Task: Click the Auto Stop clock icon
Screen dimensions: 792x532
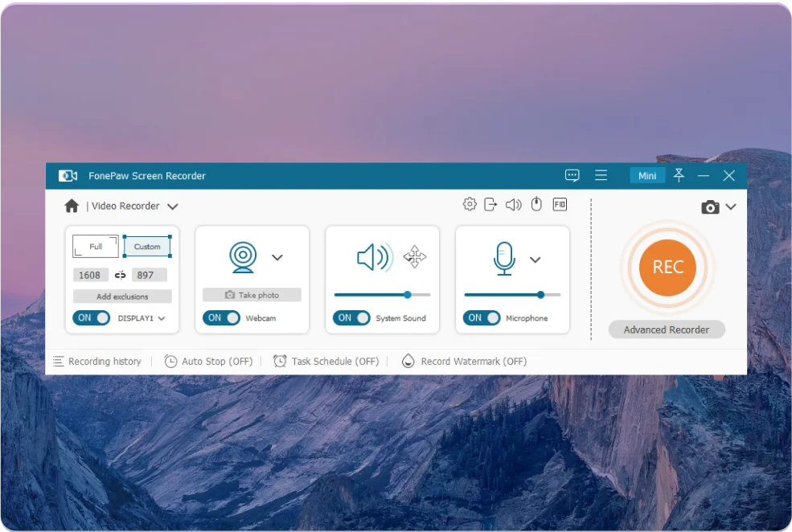Action: pyautogui.click(x=170, y=362)
